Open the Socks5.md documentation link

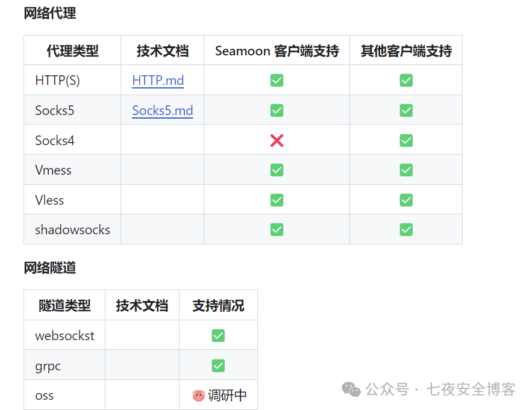[x=163, y=110]
